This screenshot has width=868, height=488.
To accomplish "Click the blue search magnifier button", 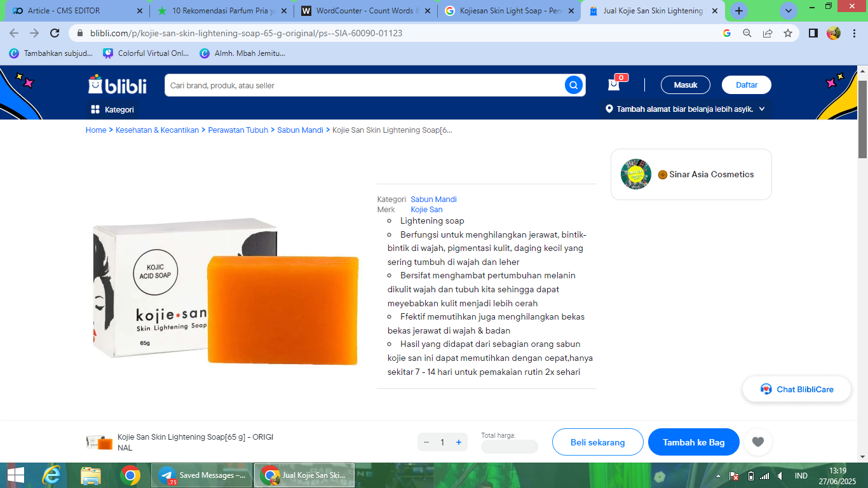I will [x=574, y=85].
